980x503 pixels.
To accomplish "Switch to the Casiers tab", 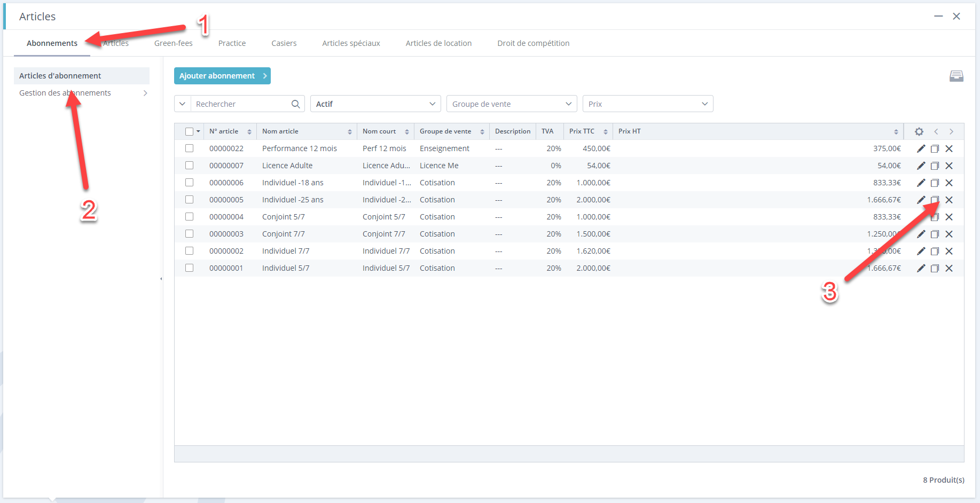I will coord(284,43).
